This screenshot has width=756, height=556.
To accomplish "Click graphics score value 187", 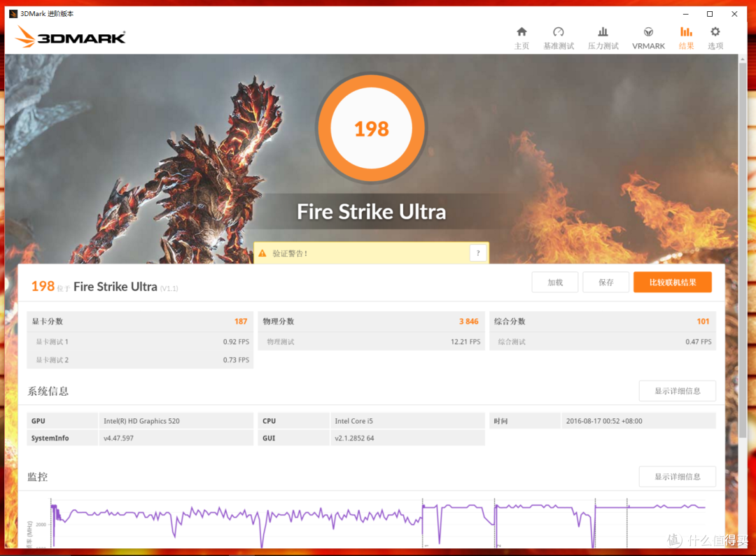I will coord(241,322).
